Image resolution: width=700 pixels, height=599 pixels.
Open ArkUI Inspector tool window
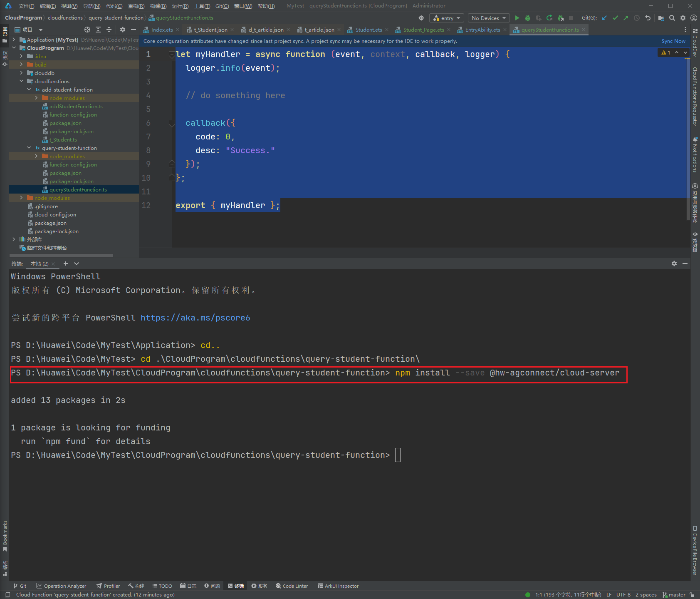[x=338, y=586]
